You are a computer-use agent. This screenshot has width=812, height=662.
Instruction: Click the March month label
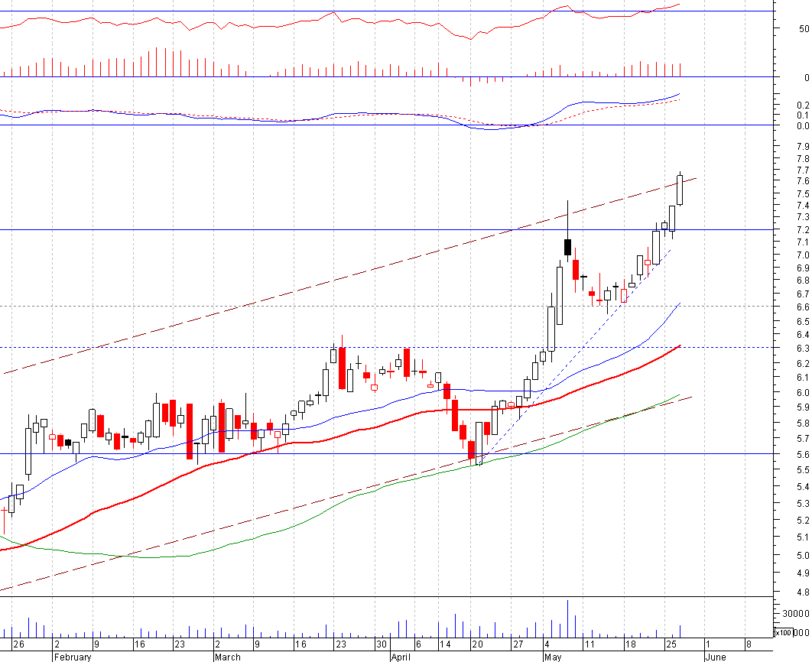click(227, 657)
